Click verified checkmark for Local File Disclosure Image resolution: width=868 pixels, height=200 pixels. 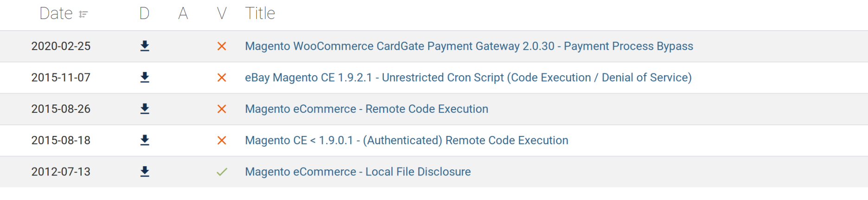click(x=222, y=172)
